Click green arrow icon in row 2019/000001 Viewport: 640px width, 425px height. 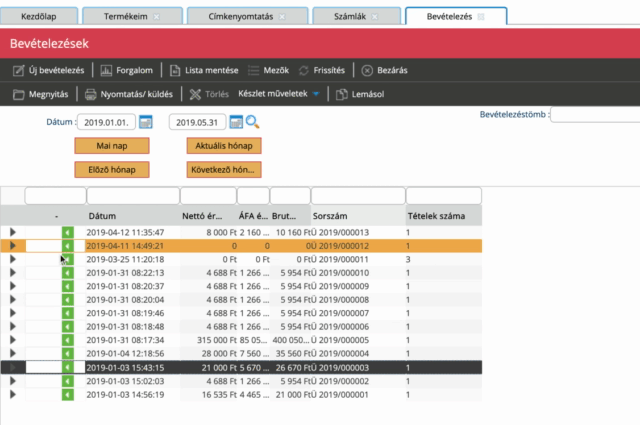(x=68, y=395)
